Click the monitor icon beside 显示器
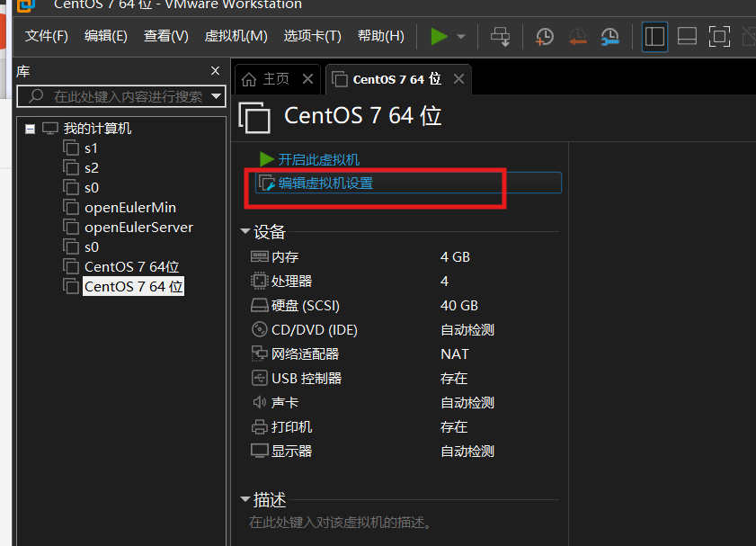 [260, 451]
